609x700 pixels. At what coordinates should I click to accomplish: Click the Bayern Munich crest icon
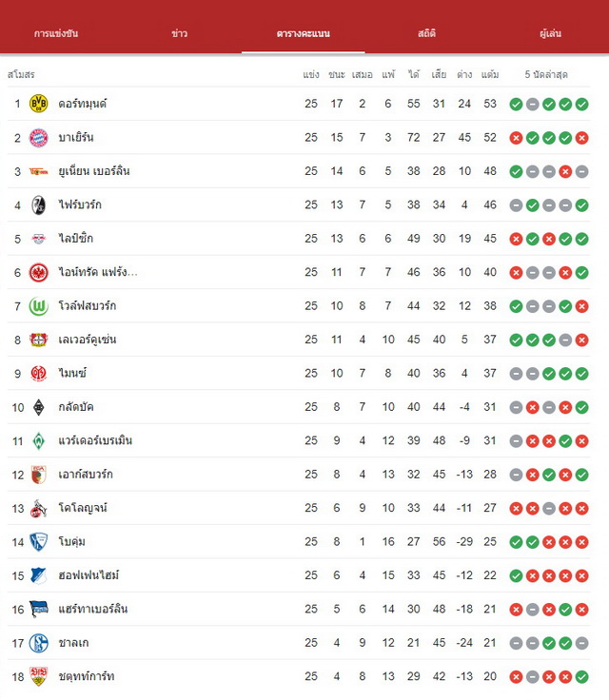38,138
